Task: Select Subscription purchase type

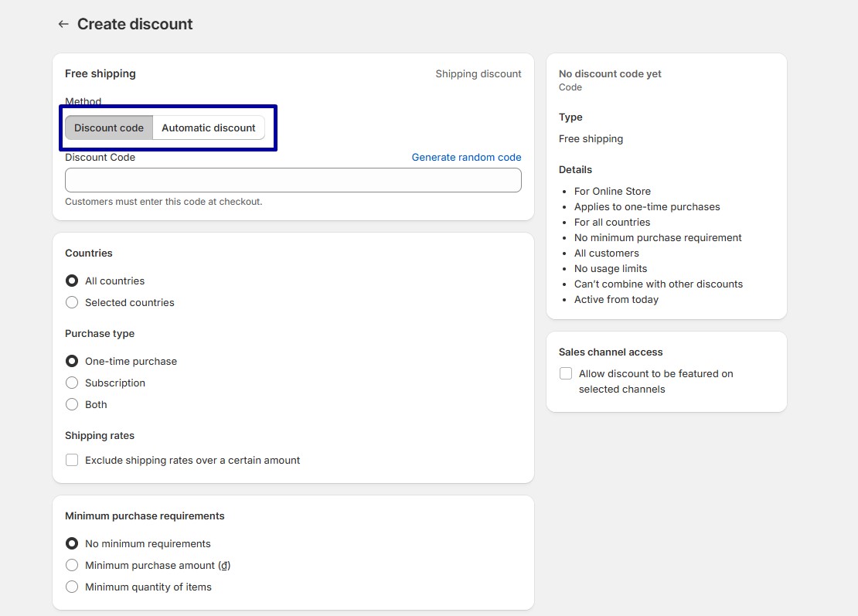Action: point(72,383)
